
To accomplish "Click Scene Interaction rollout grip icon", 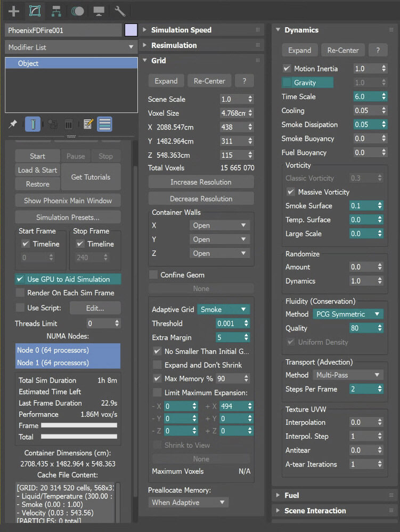I will click(x=391, y=510).
